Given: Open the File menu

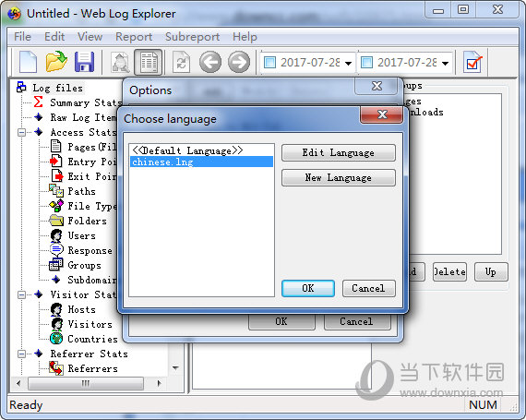Looking at the screenshot, I should (22, 37).
